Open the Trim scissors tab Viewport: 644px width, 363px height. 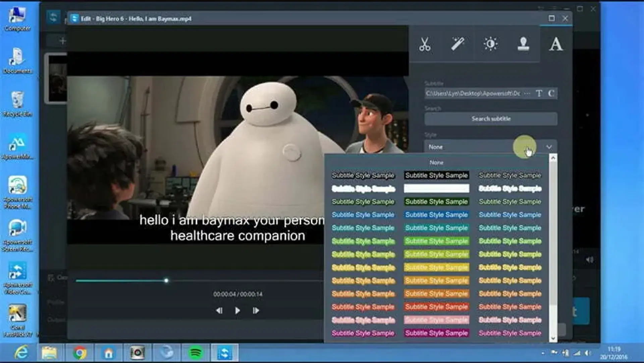425,44
